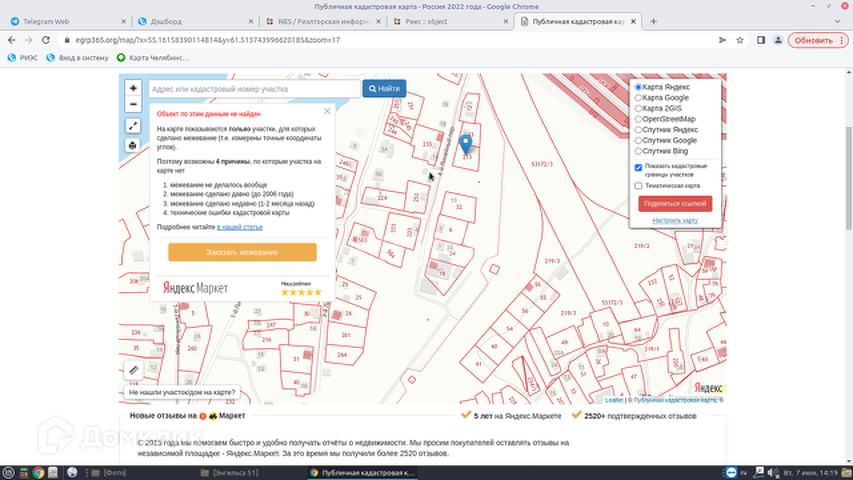Click the blue location marker pin
The height and width of the screenshot is (480, 853).
point(465,145)
